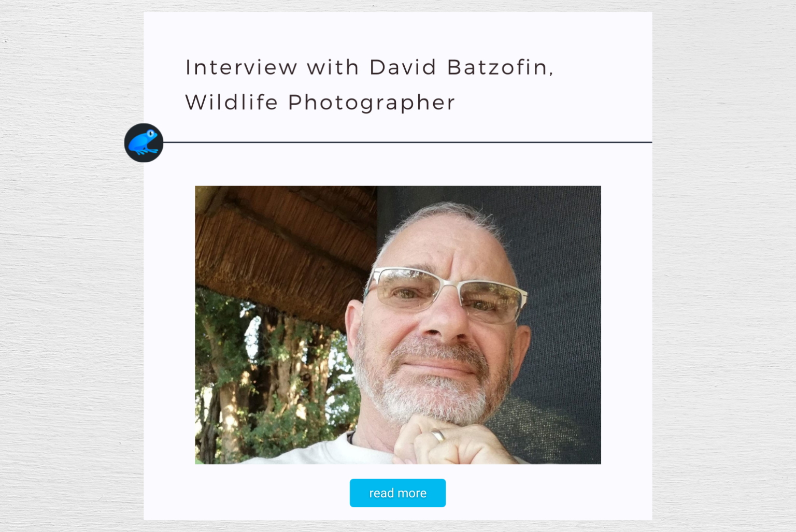The image size is (796, 532).
Task: Click the green trees in the photo
Action: click(269, 383)
